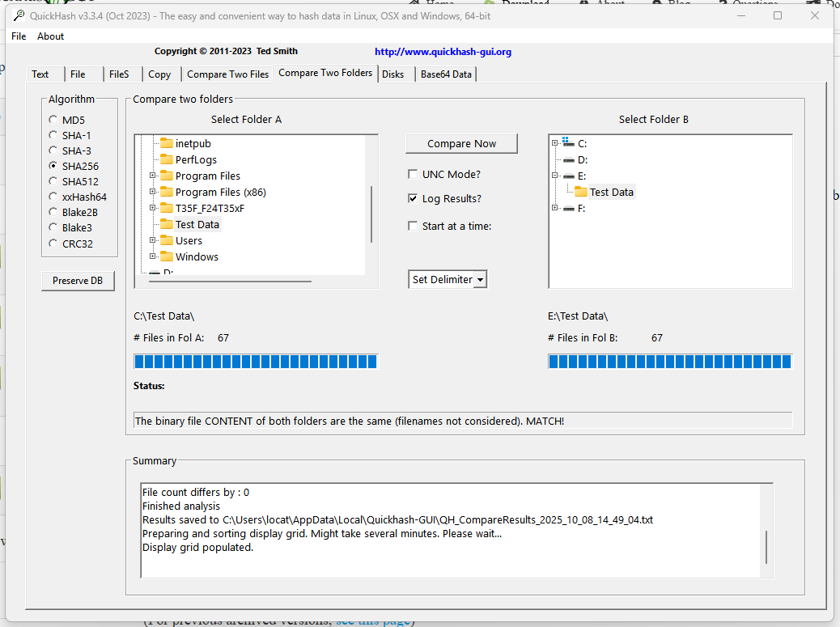
Task: Select the MD5 algorithm radio button
Action: 53,121
